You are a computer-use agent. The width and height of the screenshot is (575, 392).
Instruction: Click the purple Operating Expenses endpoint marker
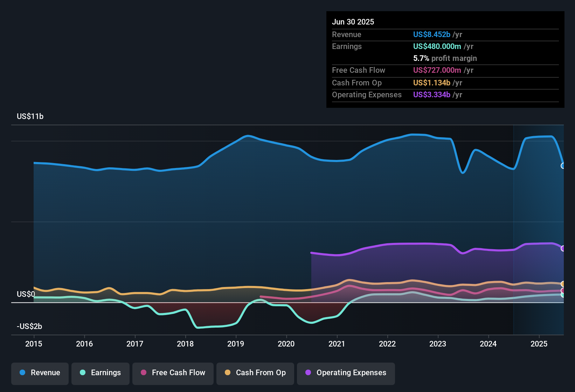pyautogui.click(x=563, y=248)
